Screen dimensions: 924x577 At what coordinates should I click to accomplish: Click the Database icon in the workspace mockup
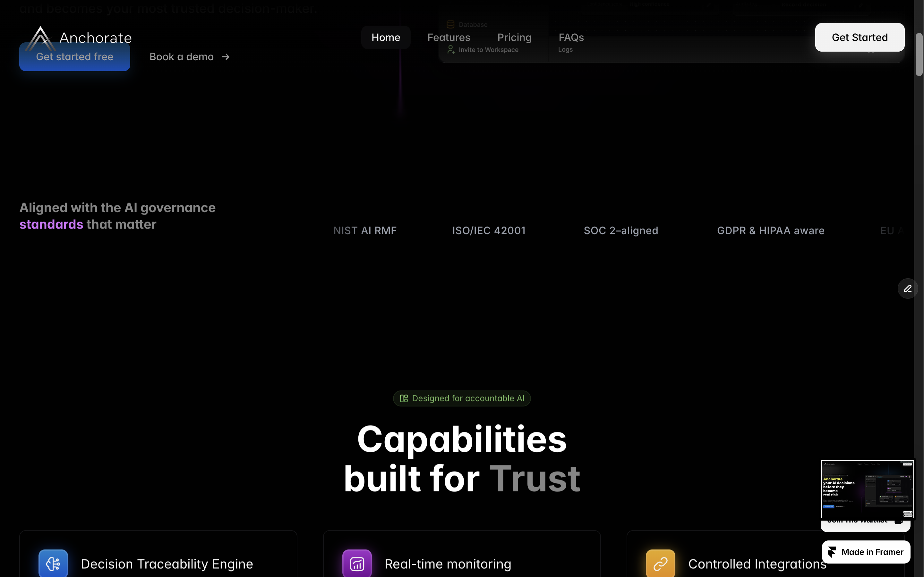tap(450, 24)
